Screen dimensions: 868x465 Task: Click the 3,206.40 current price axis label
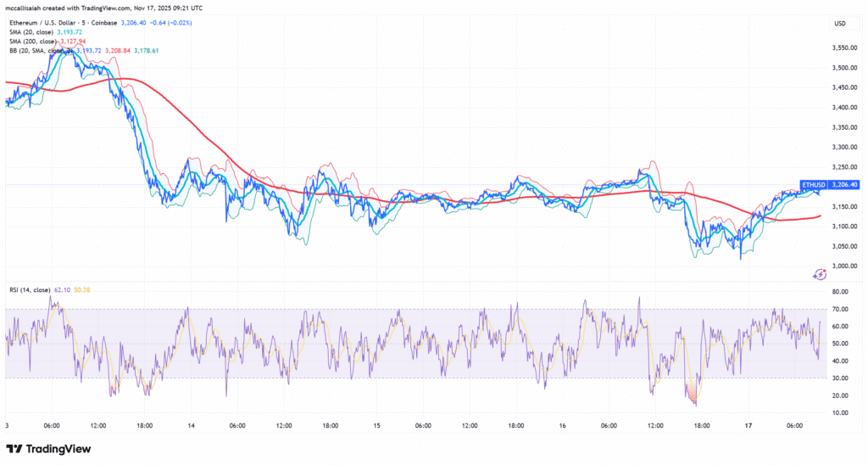[x=845, y=184]
